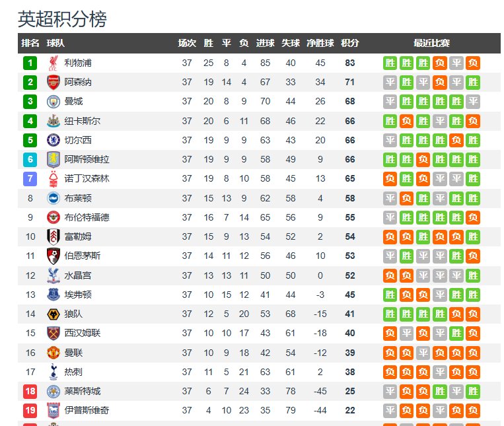Open the 布伦特福德 team link
Viewport: 504px width, 426px height.
point(87,217)
